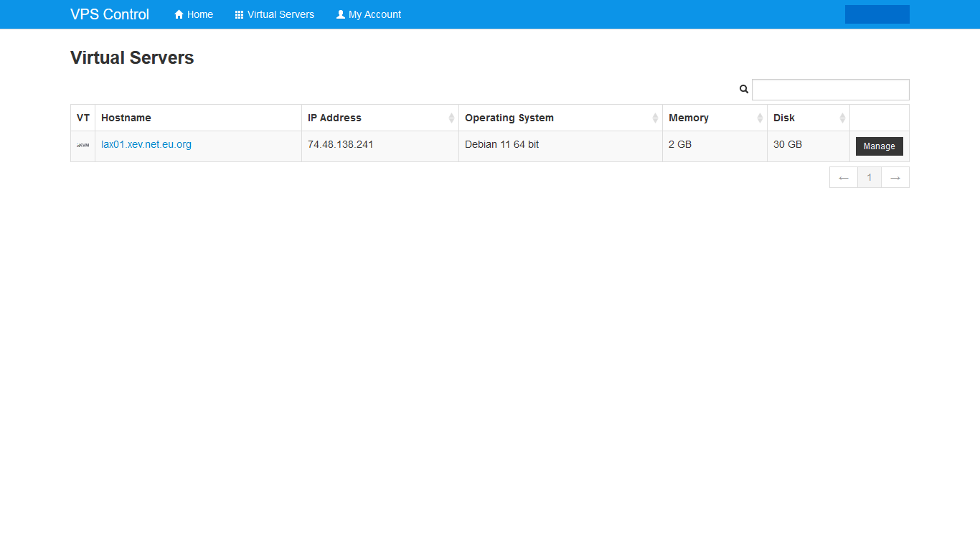Click the Manage button for lax01 server

point(879,146)
